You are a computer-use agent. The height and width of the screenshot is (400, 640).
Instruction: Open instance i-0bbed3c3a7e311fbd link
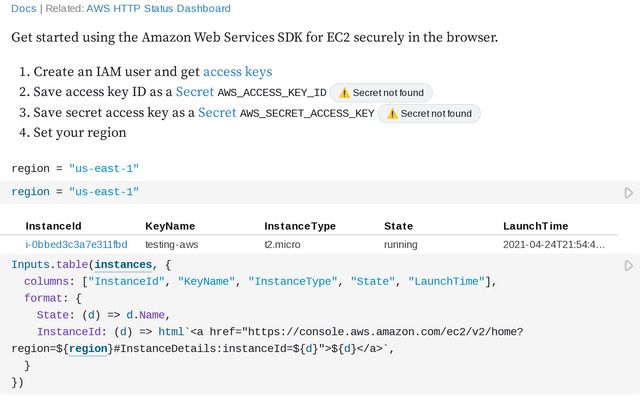pyautogui.click(x=76, y=244)
